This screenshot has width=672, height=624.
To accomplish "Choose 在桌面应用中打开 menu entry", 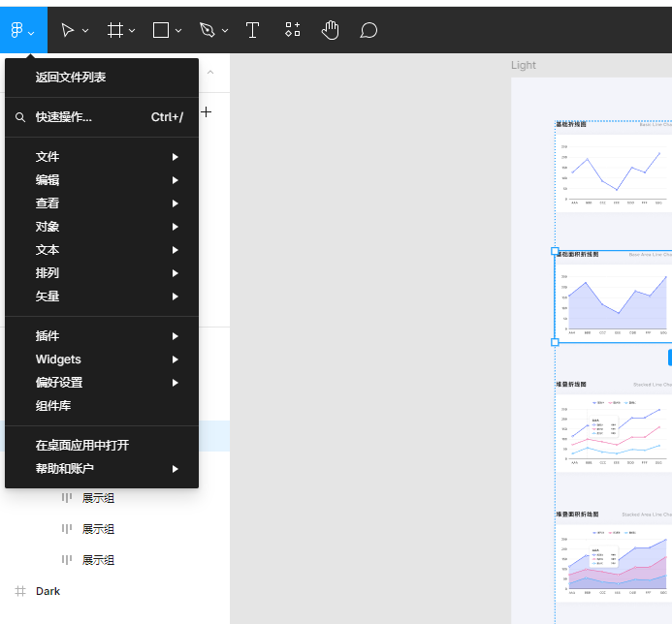I will pyautogui.click(x=102, y=446).
